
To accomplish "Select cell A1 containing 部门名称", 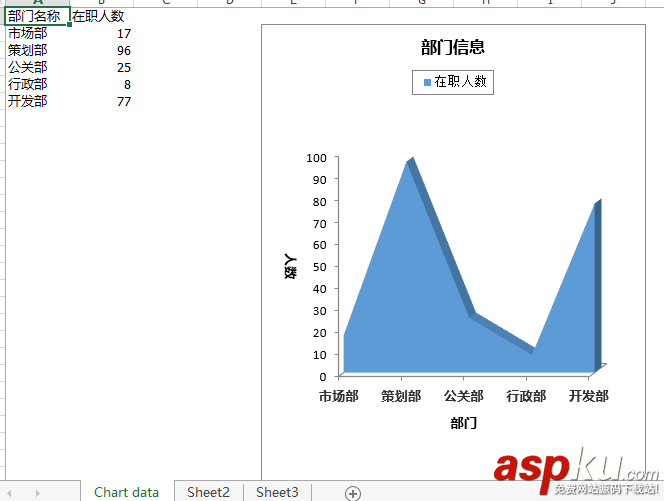I will click(37, 17).
